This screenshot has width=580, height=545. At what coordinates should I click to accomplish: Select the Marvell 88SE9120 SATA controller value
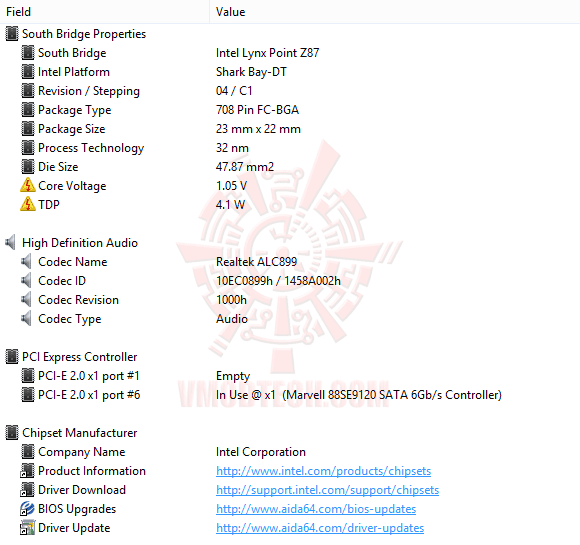(x=359, y=395)
